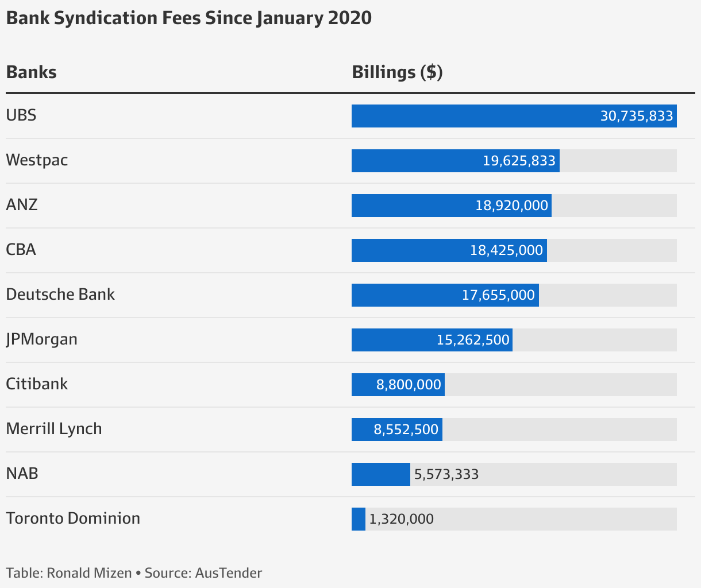Click the Deutsche Bank name
The width and height of the screenshot is (701, 588).
point(60,294)
